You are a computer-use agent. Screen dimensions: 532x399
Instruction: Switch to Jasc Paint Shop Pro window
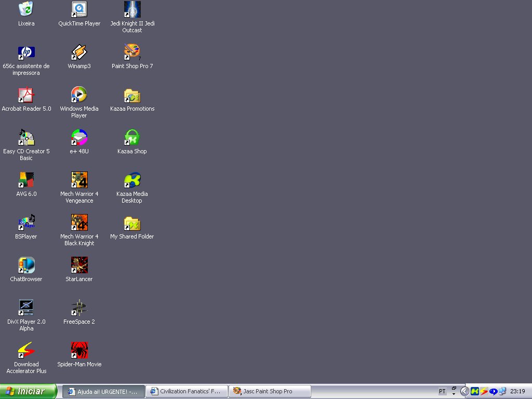coord(270,392)
